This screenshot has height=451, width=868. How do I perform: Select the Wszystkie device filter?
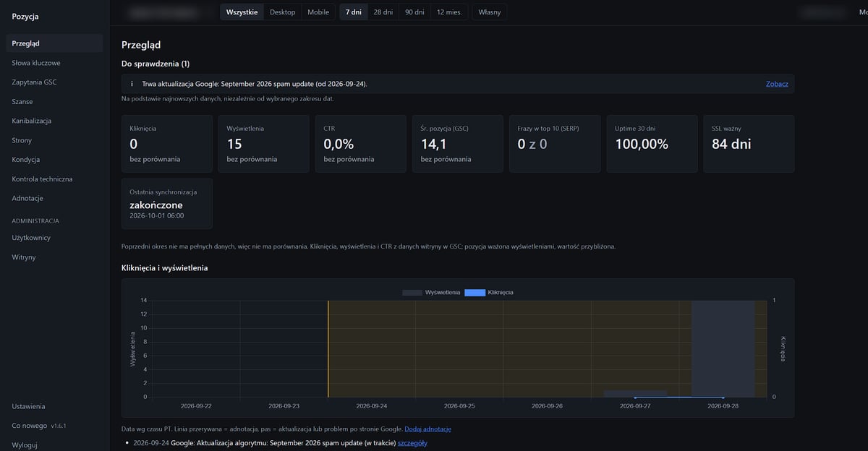pos(242,12)
